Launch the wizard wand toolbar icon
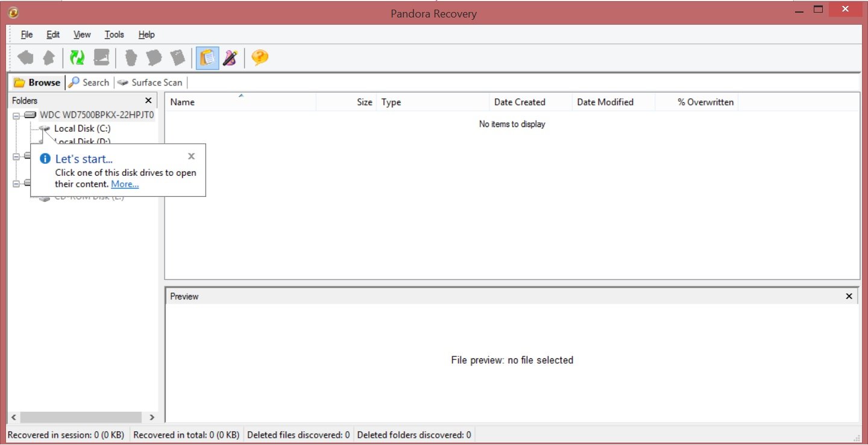The width and height of the screenshot is (868, 445). pyautogui.click(x=230, y=58)
